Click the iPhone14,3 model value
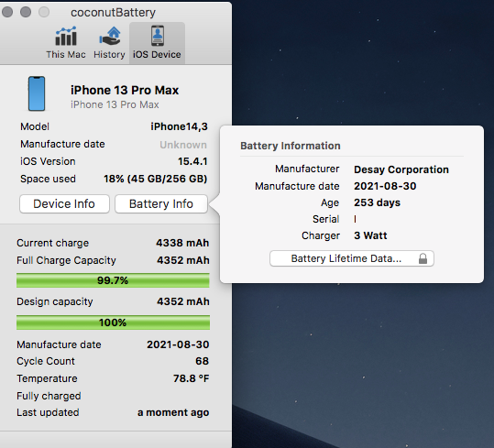494x448 pixels. coord(179,126)
